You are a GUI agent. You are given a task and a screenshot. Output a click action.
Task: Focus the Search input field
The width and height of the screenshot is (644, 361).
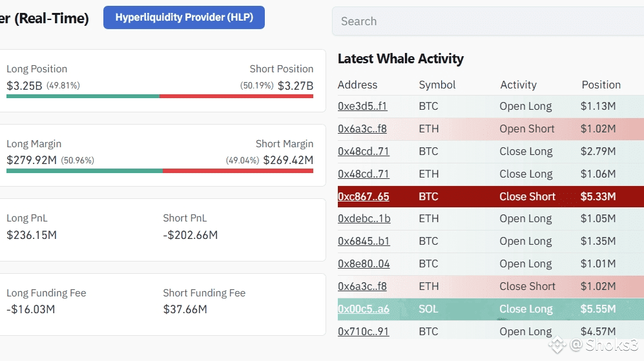[x=488, y=21]
